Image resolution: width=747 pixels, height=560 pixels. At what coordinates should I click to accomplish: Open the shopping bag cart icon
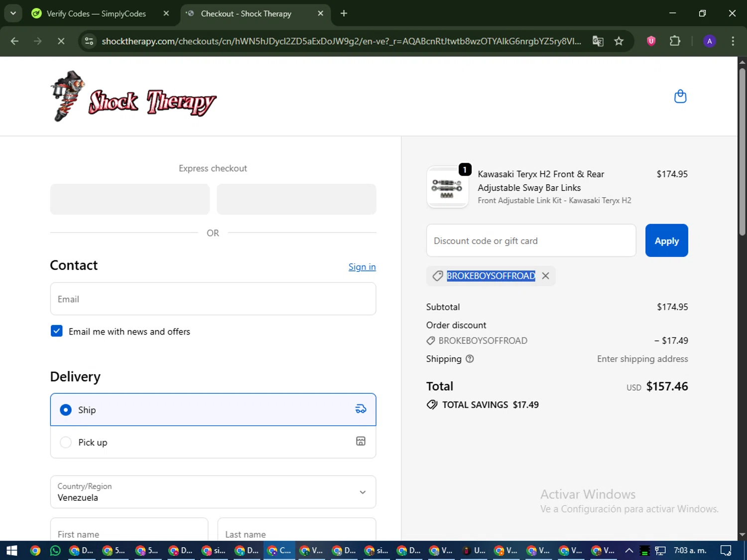(680, 96)
